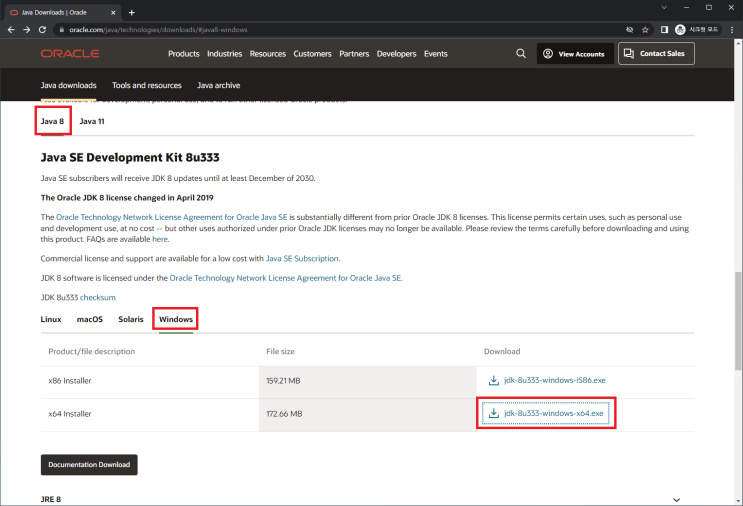Open the browser side panel icon
Image resolution: width=743 pixels, height=506 pixels.
click(664, 30)
